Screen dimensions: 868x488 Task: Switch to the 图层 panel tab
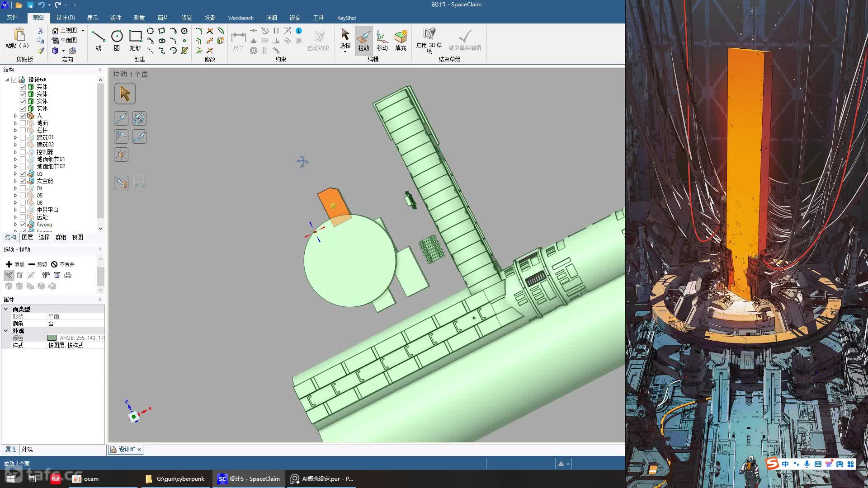[x=27, y=237]
